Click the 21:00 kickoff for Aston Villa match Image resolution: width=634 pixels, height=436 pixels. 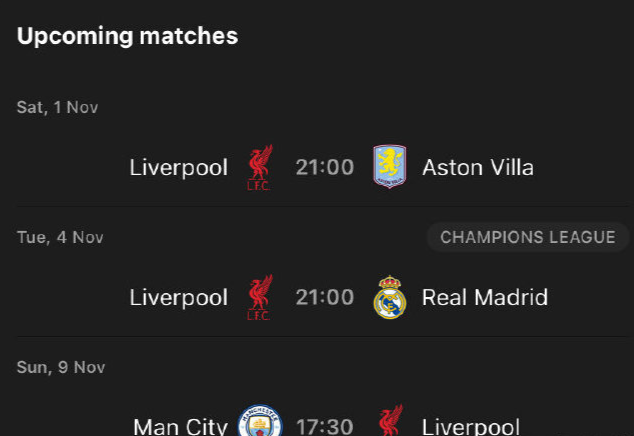325,167
